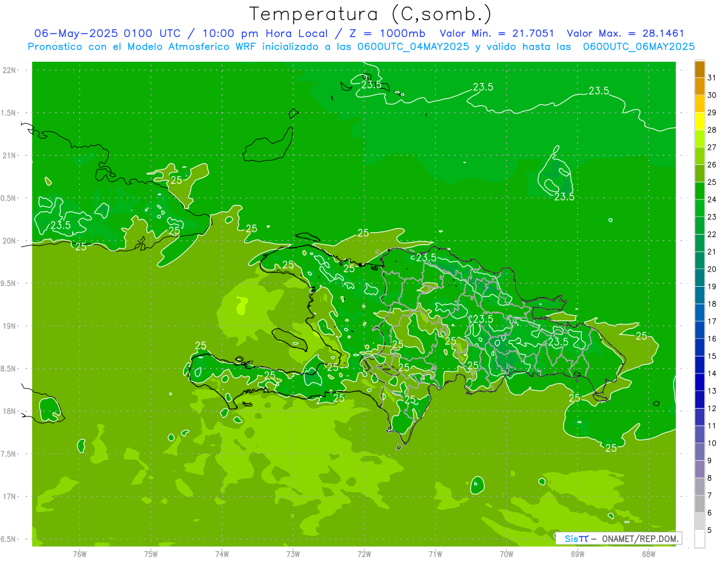Click the legend value 26

click(x=712, y=165)
